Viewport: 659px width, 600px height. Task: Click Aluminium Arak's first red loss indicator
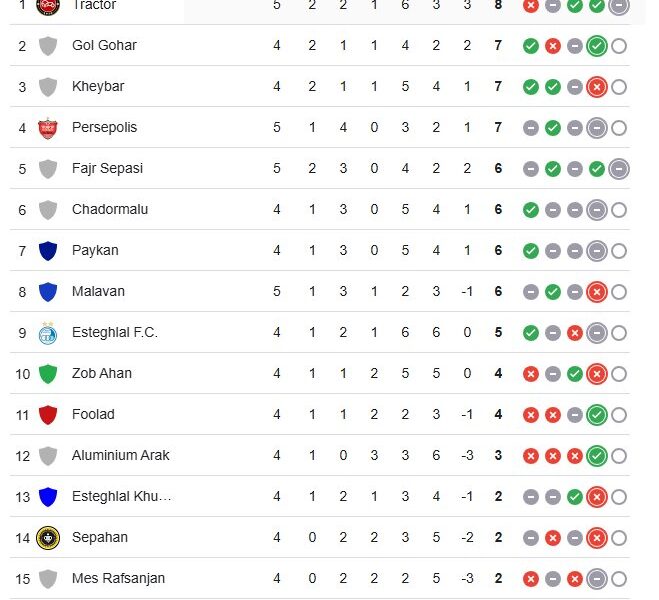pyautogui.click(x=531, y=456)
